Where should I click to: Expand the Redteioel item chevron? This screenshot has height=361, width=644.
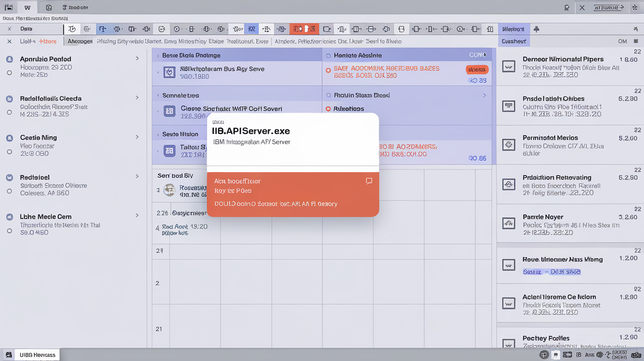click(x=137, y=176)
